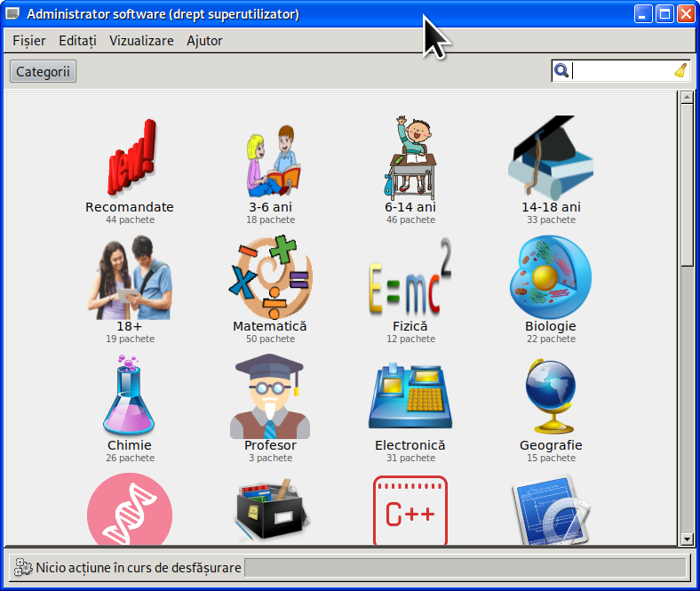
Task: Open the black toolbox category icon
Action: coord(271,510)
